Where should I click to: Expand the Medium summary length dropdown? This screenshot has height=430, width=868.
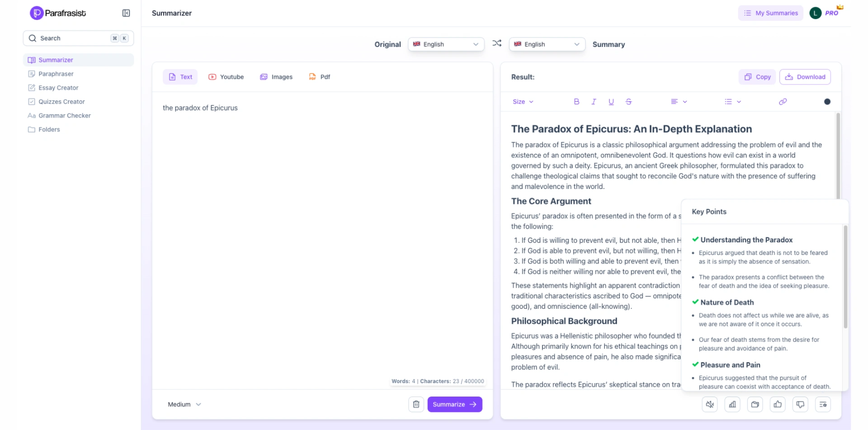(x=184, y=404)
